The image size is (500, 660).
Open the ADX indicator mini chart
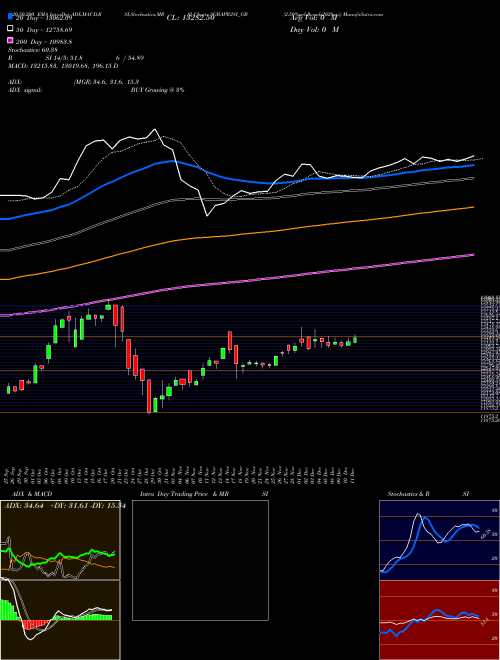tap(60, 540)
